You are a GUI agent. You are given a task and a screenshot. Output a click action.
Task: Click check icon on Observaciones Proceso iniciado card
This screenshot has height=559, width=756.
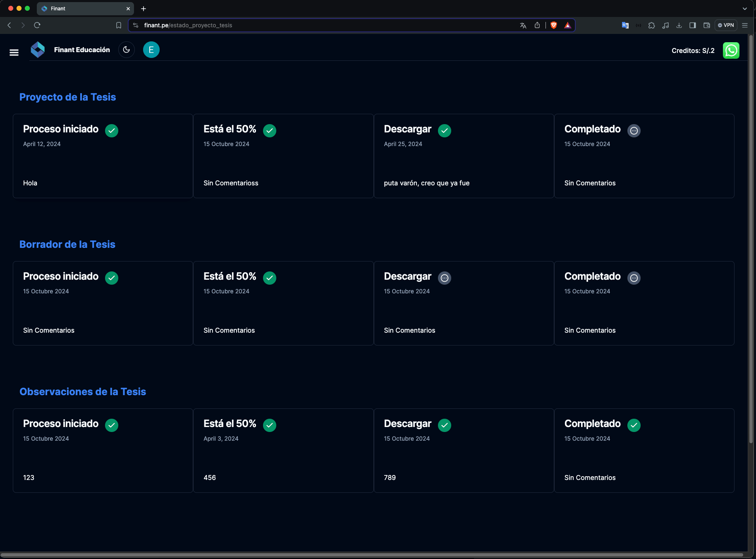pyautogui.click(x=112, y=425)
